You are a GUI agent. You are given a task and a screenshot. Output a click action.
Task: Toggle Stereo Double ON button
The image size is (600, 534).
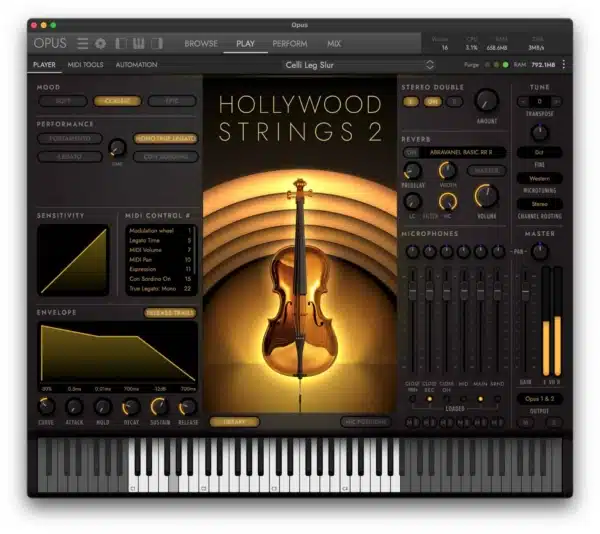coord(433,102)
